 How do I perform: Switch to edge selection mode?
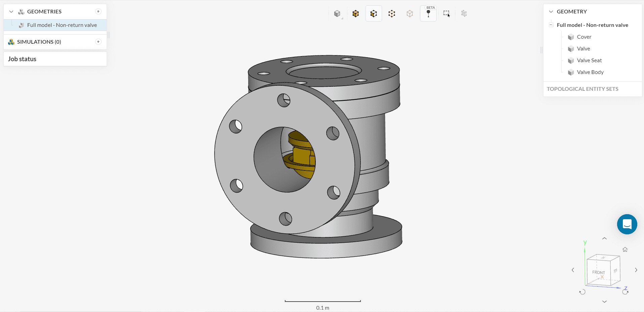[x=392, y=14]
